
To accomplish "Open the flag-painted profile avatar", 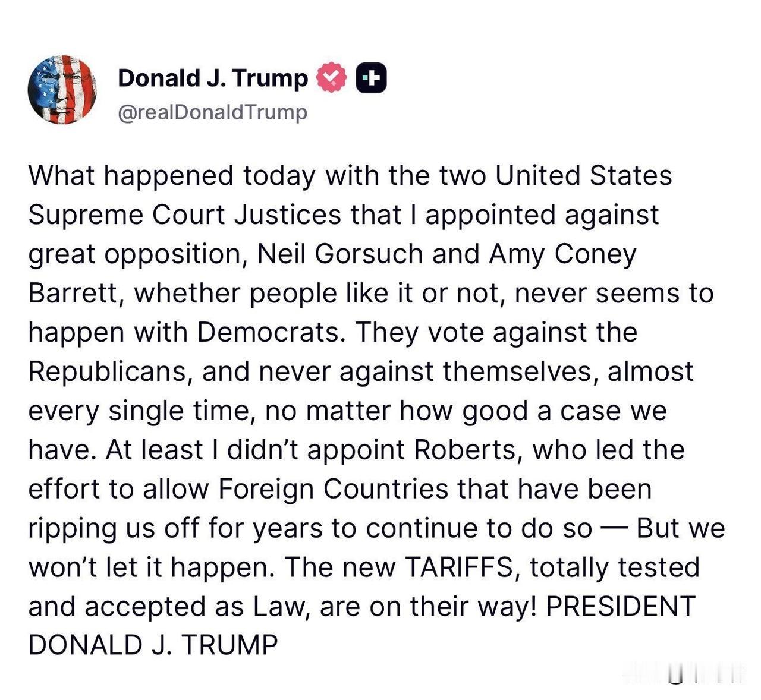I will coord(62,90).
